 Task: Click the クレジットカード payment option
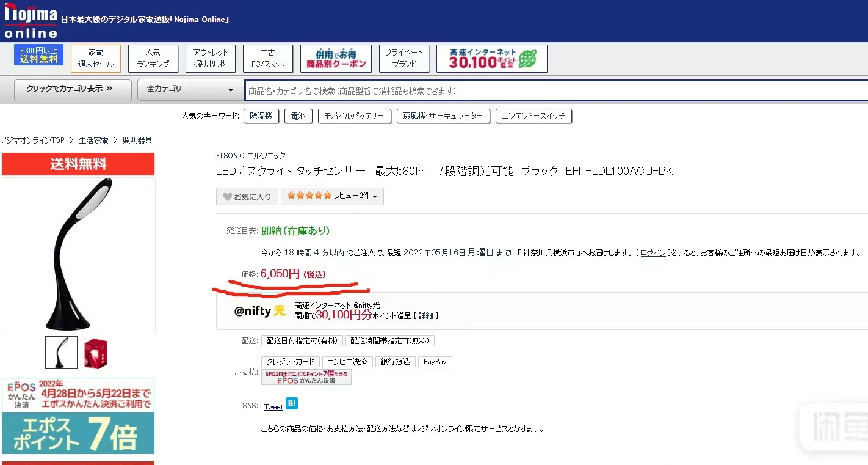coord(291,362)
